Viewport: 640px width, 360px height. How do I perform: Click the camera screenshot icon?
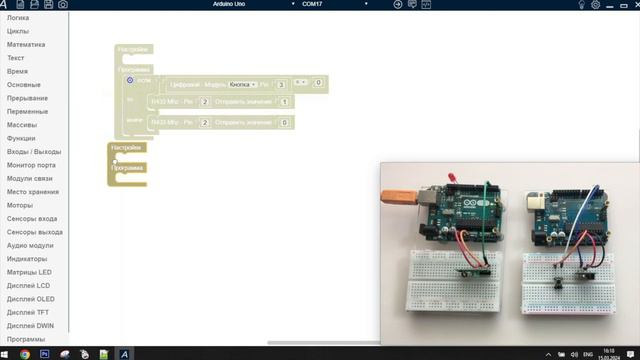point(63,4)
